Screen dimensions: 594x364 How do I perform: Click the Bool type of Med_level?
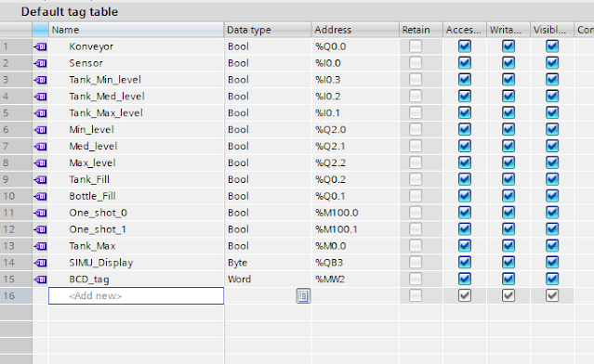point(268,147)
